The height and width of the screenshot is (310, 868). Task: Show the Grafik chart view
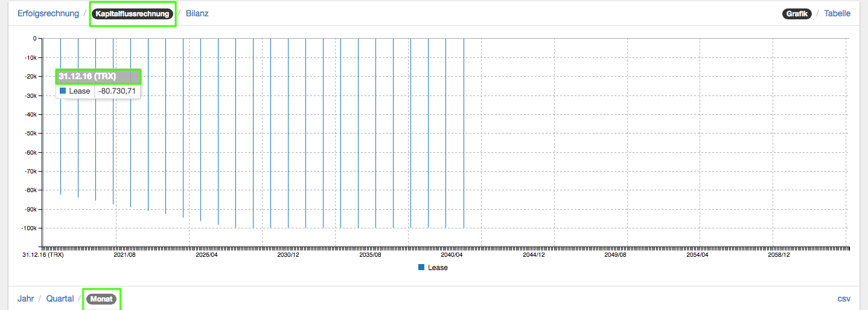pos(797,13)
